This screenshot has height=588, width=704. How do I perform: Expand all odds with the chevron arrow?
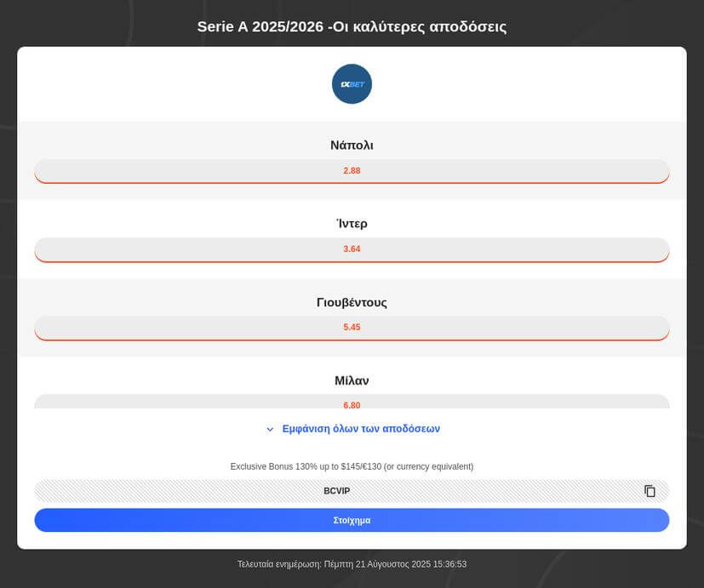click(x=270, y=429)
